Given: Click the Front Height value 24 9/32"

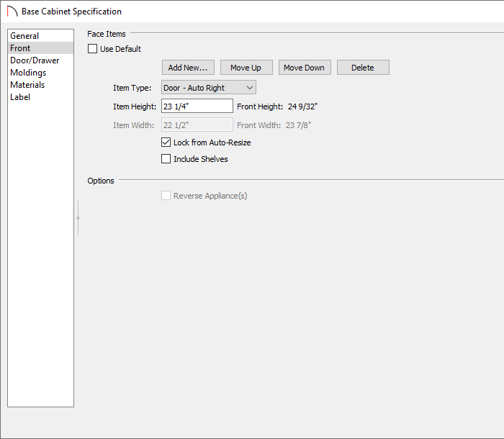Looking at the screenshot, I should 302,107.
